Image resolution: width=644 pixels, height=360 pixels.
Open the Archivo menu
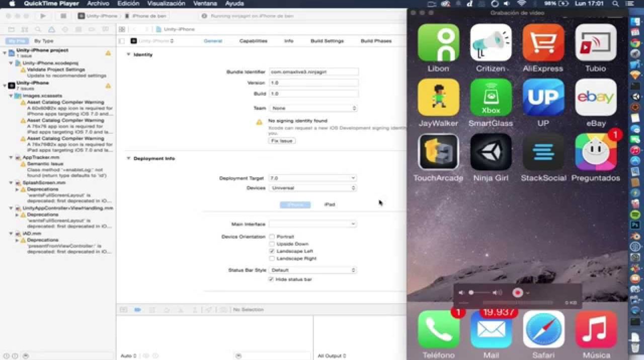coord(98,4)
